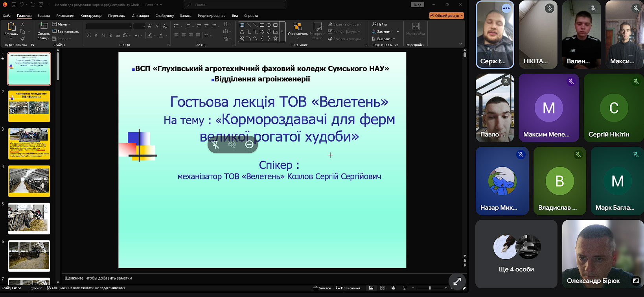Pick the star shape in the shapes gallery
644x297 pixels.
275,39
